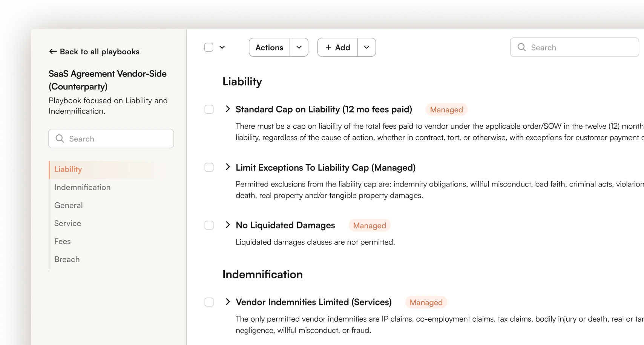Go to the Indemnification sidebar section
Image resolution: width=644 pixels, height=345 pixels.
tap(82, 187)
